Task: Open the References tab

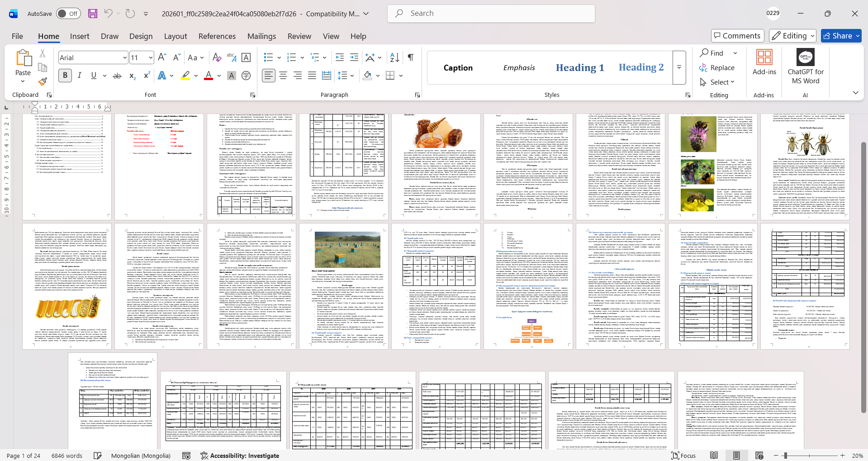Action: pyautogui.click(x=217, y=36)
